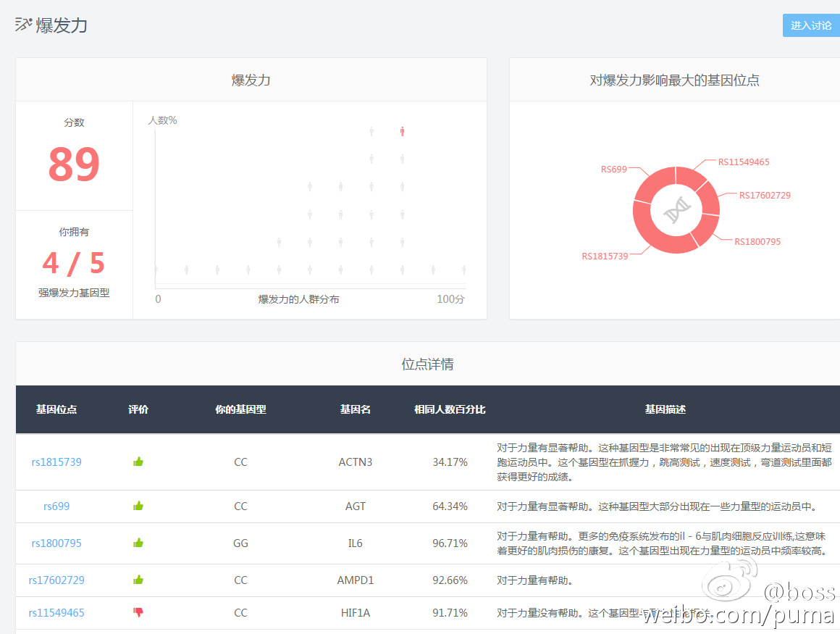The height and width of the screenshot is (634, 840).
Task: Click the CC genotype cell for rs1815739
Action: click(240, 462)
